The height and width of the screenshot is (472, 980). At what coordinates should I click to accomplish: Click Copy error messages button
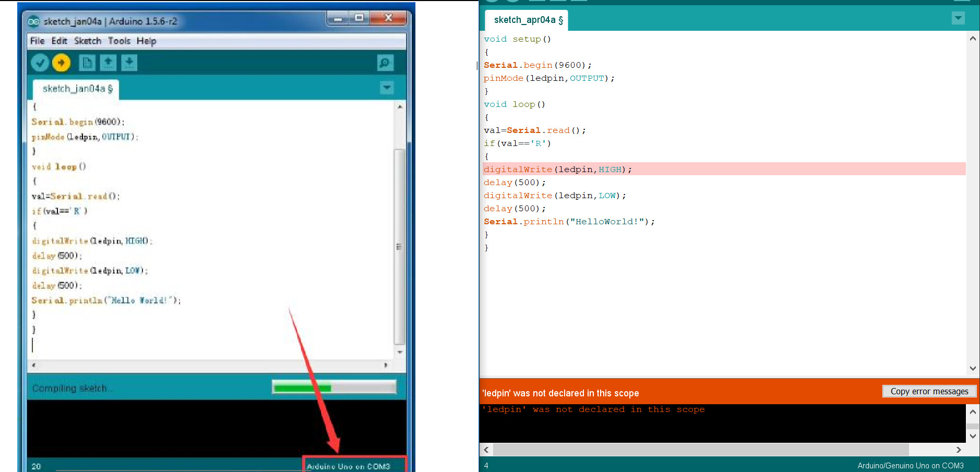point(929,391)
